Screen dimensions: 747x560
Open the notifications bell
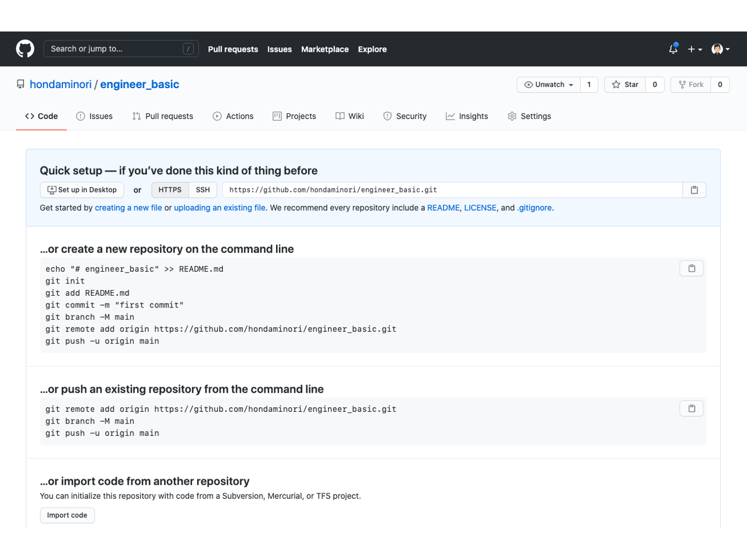pyautogui.click(x=673, y=49)
